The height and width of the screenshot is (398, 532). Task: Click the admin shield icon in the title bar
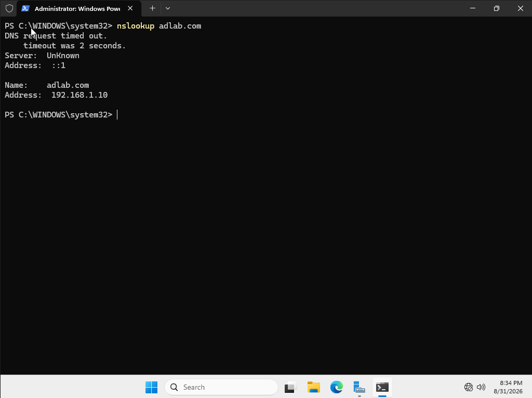tap(9, 8)
